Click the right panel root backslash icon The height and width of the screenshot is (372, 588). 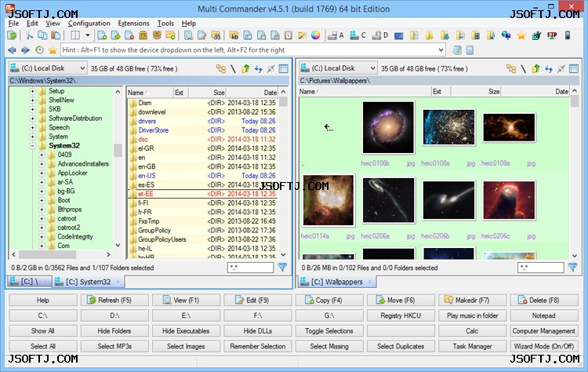point(523,69)
